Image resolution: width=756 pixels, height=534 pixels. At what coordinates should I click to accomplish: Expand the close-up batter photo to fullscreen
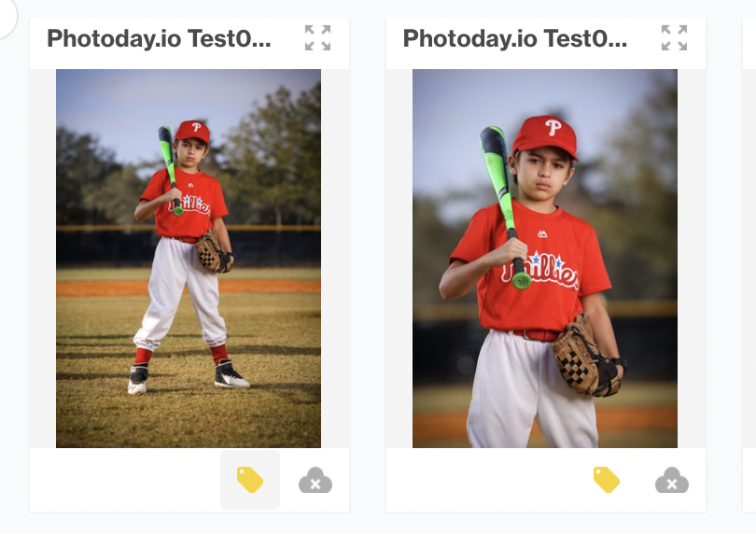point(674,37)
